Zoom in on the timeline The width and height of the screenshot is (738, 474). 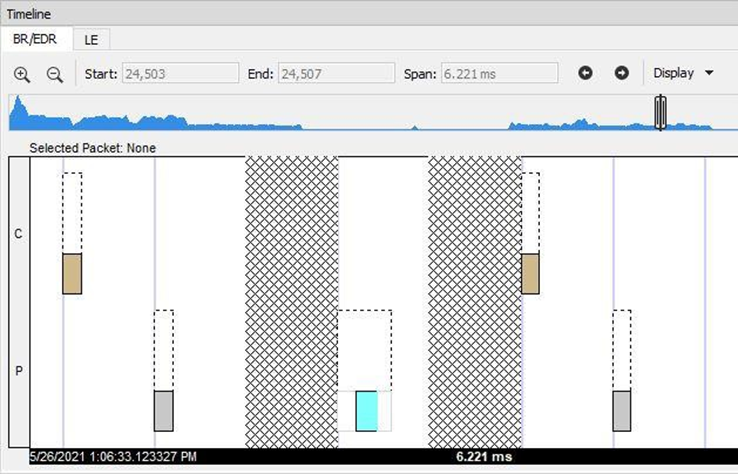(22, 74)
